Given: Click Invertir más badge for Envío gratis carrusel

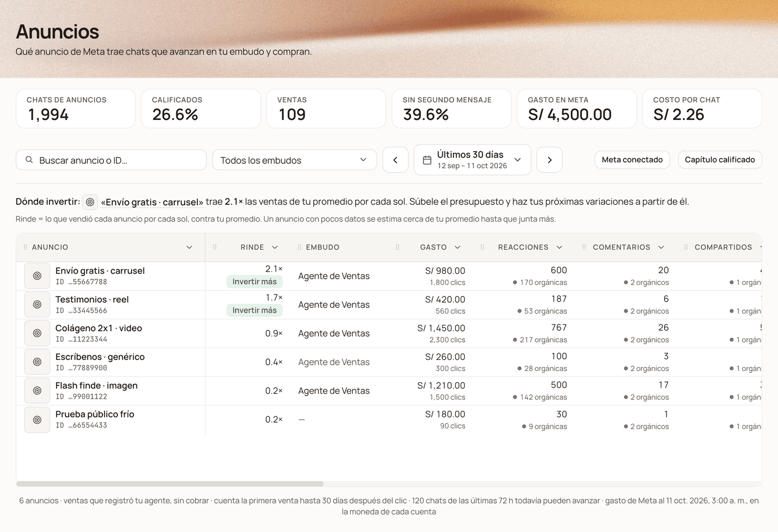Looking at the screenshot, I should 255,282.
